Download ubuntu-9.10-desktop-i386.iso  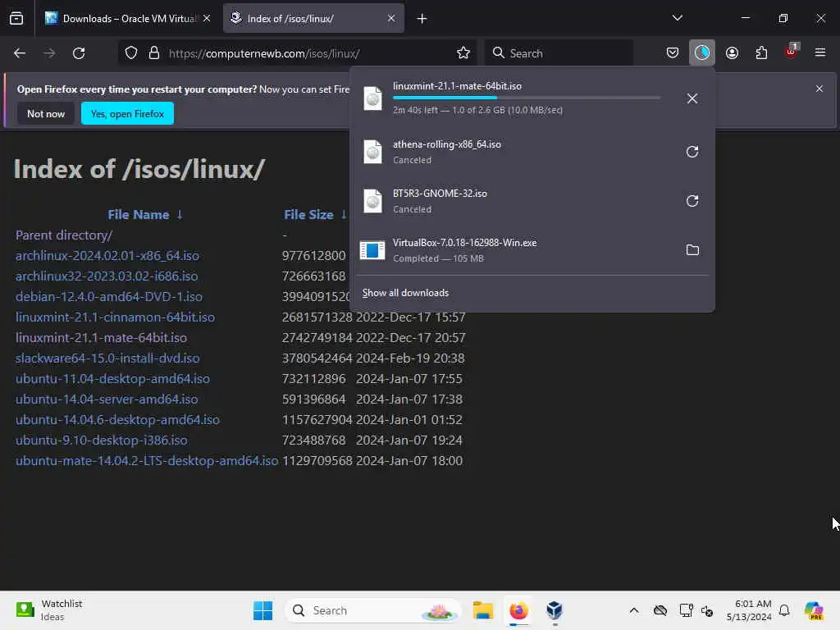click(101, 441)
